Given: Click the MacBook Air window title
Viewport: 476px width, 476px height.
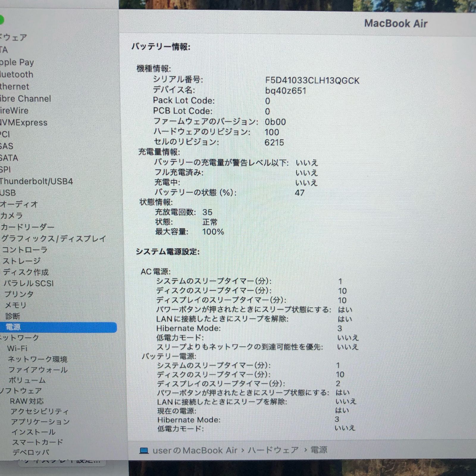Looking at the screenshot, I should 396,24.
